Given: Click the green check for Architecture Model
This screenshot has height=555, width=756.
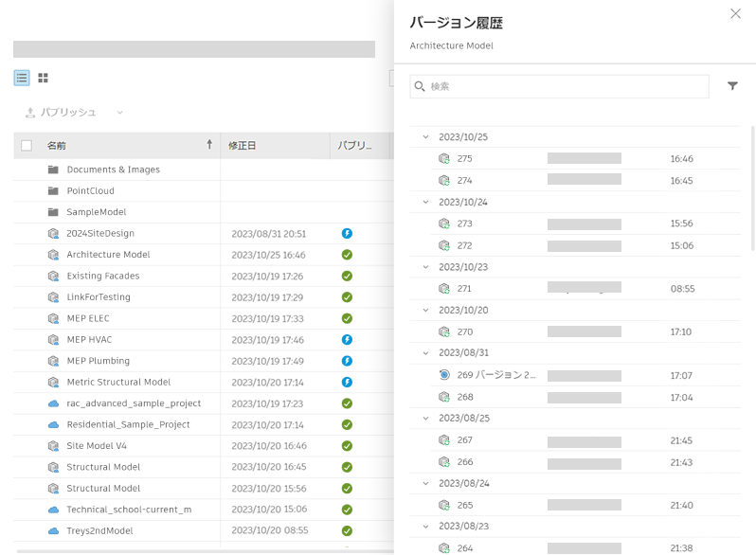Looking at the screenshot, I should point(347,255).
